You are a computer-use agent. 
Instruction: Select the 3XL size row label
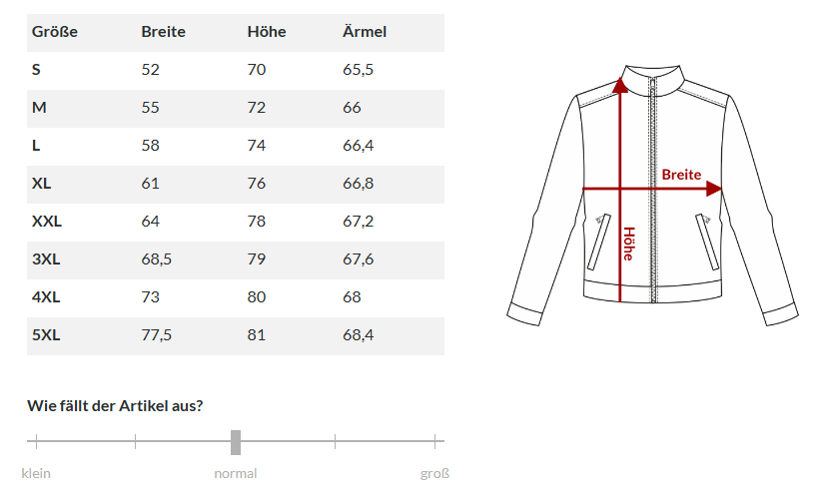point(46,259)
